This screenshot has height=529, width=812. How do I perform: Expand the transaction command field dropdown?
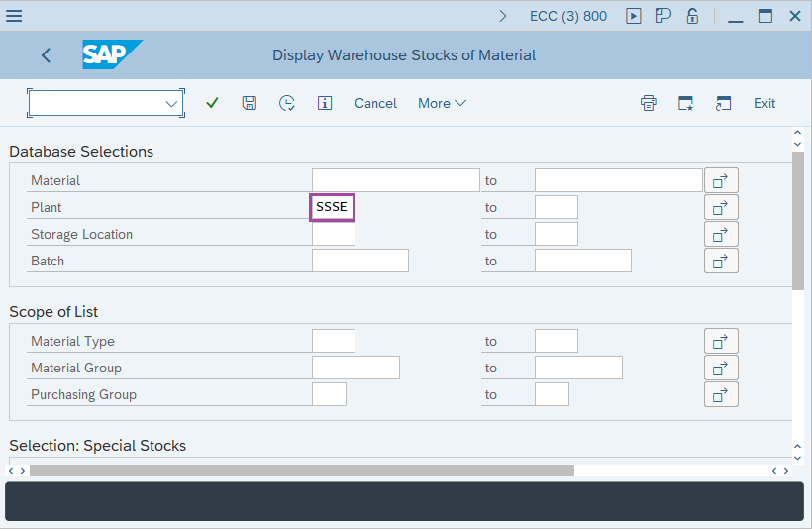172,103
